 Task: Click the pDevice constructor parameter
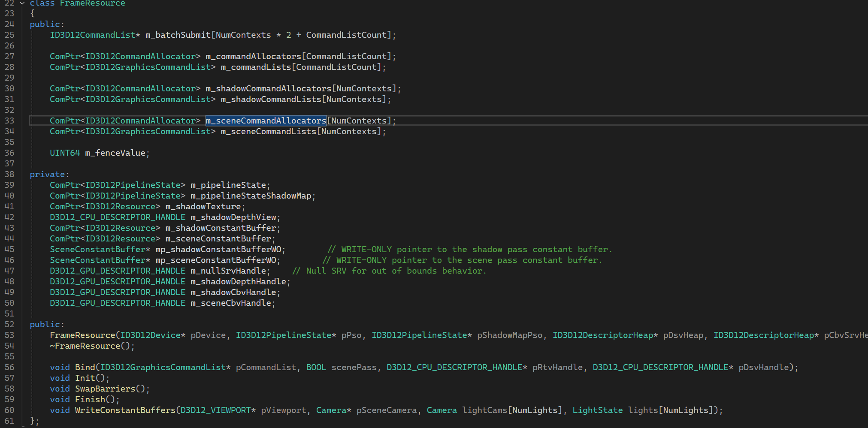208,335
